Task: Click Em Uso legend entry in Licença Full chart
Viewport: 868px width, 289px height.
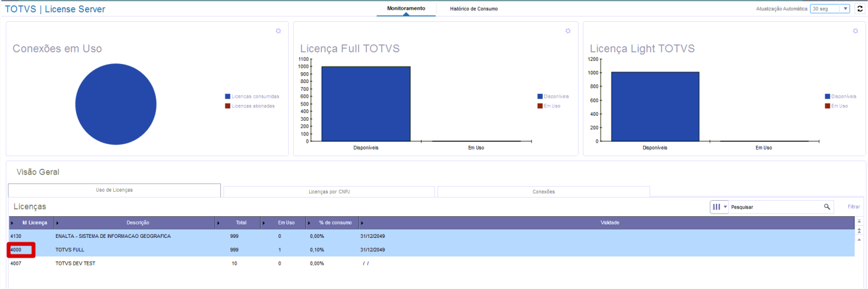Action: pos(549,105)
